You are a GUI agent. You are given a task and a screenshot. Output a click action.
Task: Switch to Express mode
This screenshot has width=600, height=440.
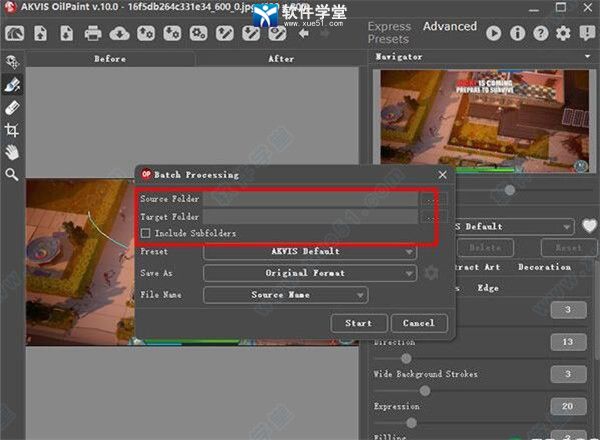(x=389, y=26)
